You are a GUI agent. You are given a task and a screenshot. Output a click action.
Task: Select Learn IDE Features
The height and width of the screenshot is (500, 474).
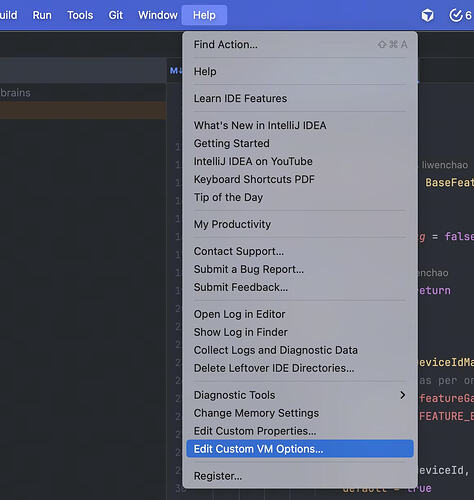[x=300, y=98]
